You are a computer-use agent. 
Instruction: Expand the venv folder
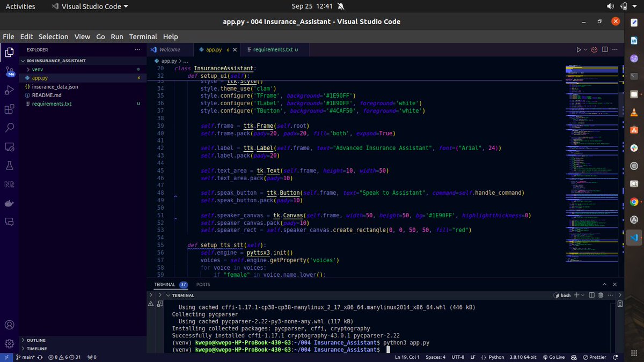tap(83, 69)
